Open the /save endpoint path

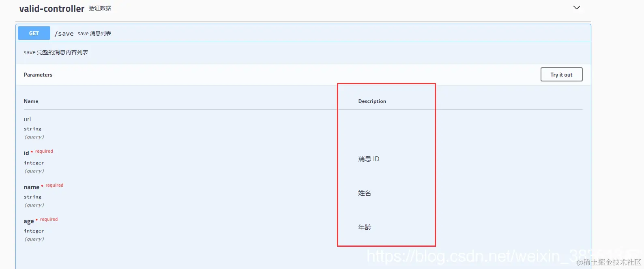pyautogui.click(x=64, y=34)
